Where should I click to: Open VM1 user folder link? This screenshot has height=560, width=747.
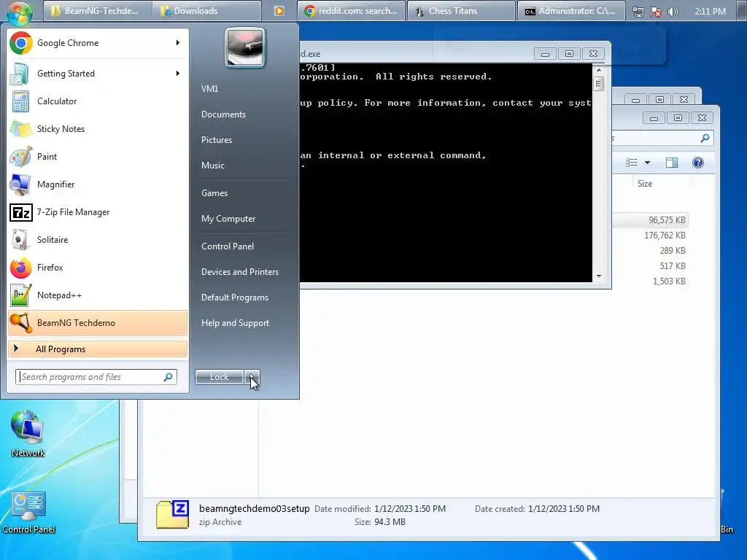coord(209,88)
